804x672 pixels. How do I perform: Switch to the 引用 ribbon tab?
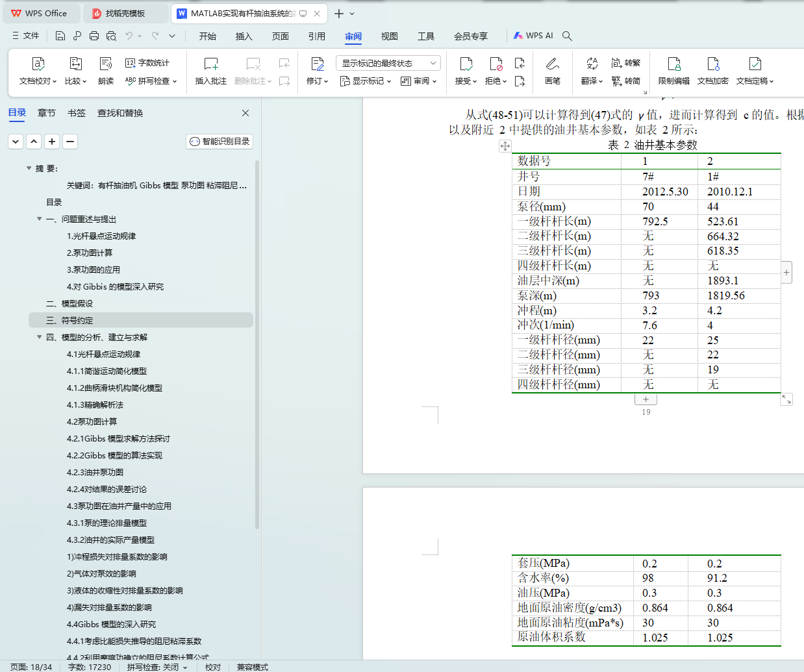coord(317,36)
